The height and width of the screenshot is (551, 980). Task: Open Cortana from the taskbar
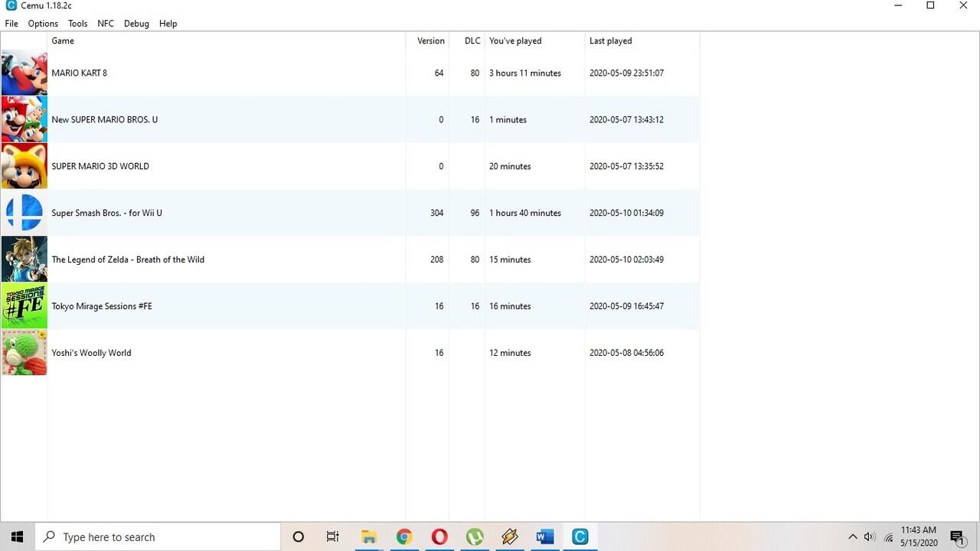298,536
